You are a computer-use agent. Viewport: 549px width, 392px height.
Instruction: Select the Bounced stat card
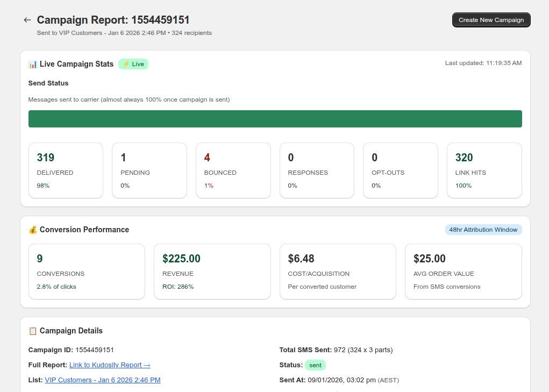click(x=233, y=170)
